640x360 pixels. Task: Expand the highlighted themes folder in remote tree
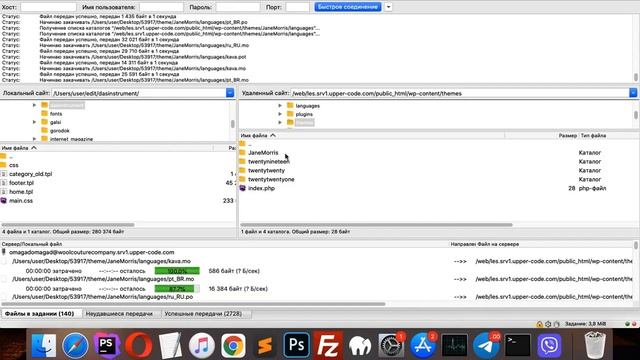coord(280,122)
